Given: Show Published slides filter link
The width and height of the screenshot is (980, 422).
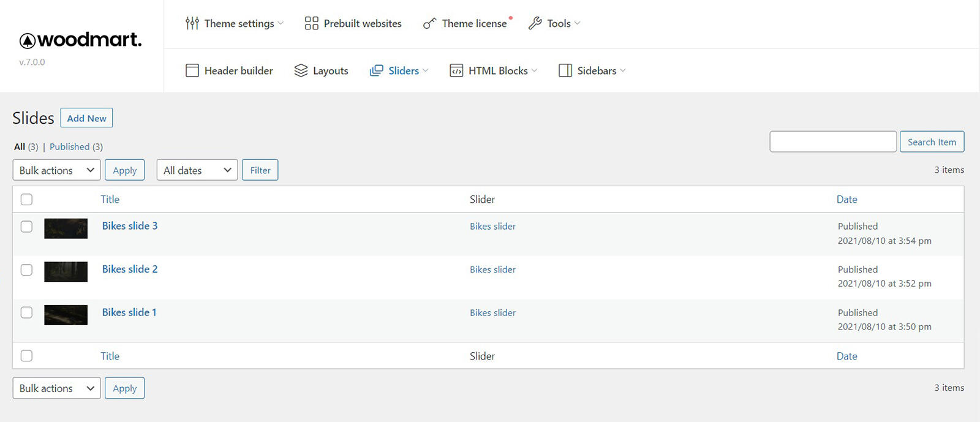Looking at the screenshot, I should [x=70, y=146].
